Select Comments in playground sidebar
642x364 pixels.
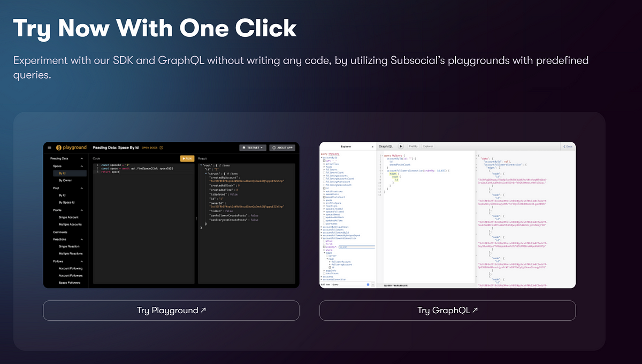pyautogui.click(x=60, y=232)
